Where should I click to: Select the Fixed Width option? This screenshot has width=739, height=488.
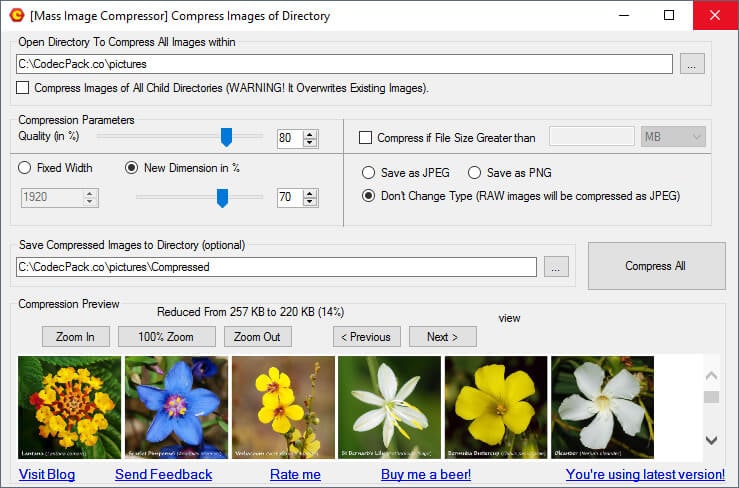[26, 168]
